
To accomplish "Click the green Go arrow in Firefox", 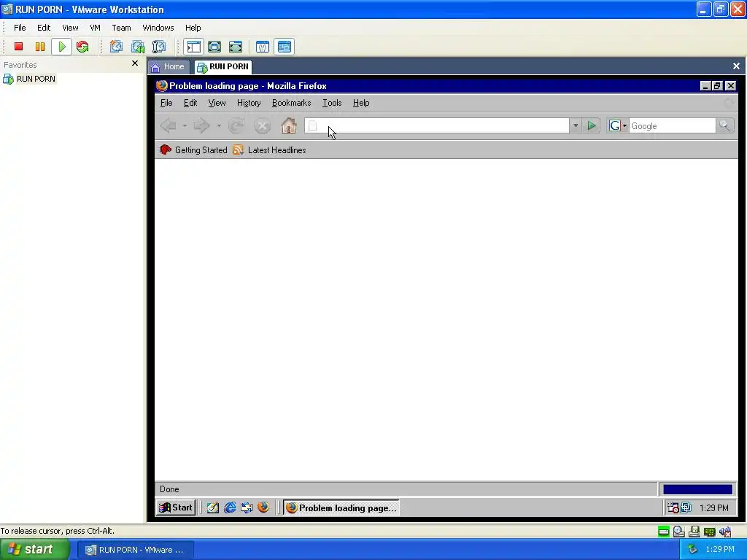I will (591, 125).
